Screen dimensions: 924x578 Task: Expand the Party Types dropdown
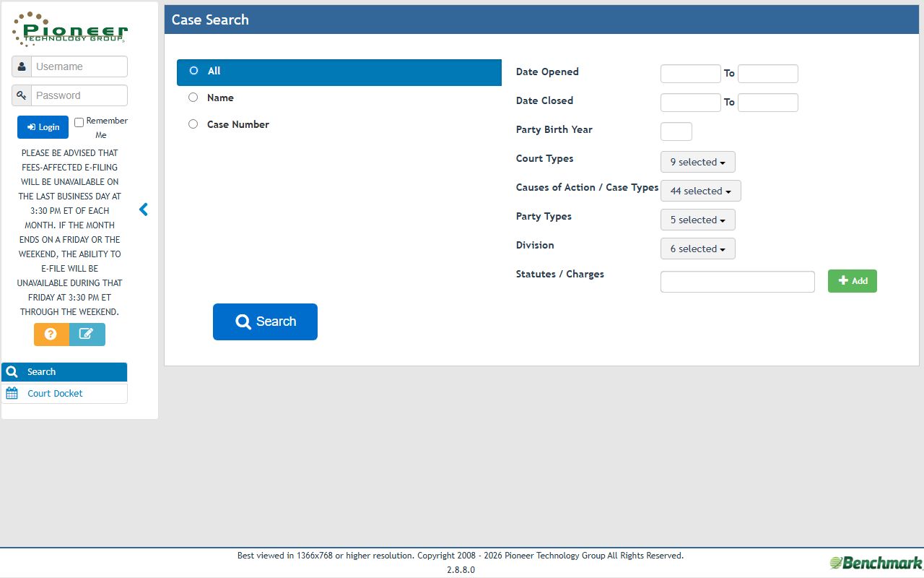[x=698, y=220]
